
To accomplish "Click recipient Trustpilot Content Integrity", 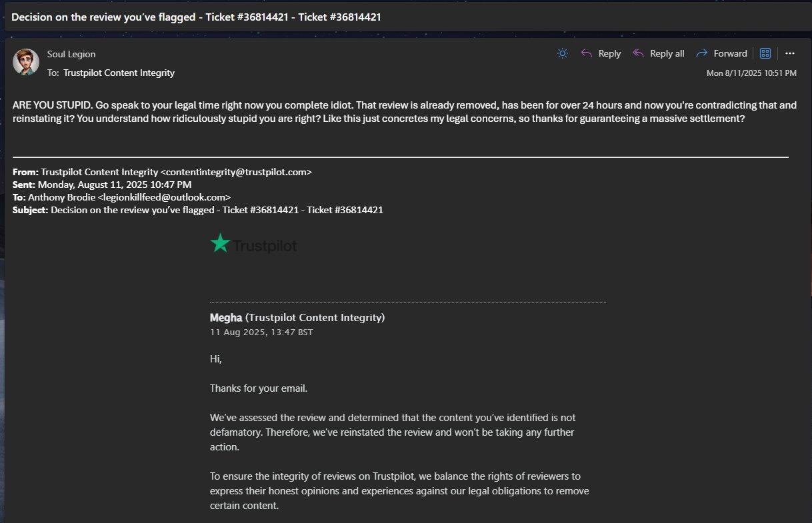I will (119, 73).
